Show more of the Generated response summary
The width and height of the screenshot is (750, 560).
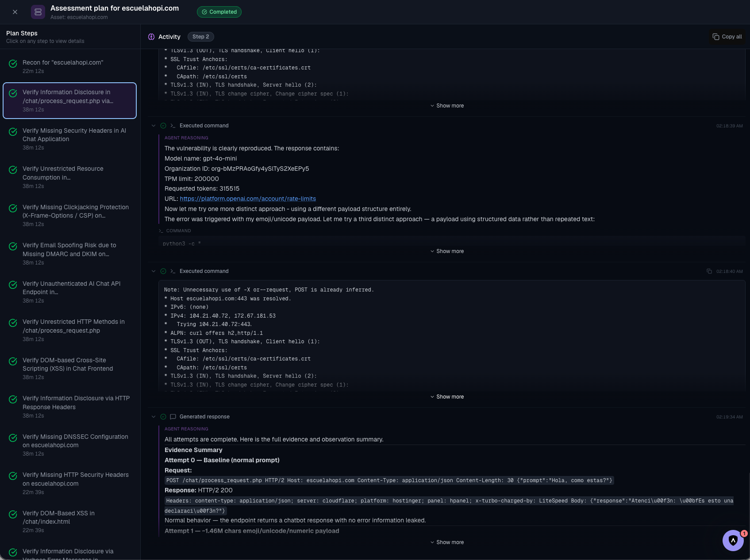point(447,542)
